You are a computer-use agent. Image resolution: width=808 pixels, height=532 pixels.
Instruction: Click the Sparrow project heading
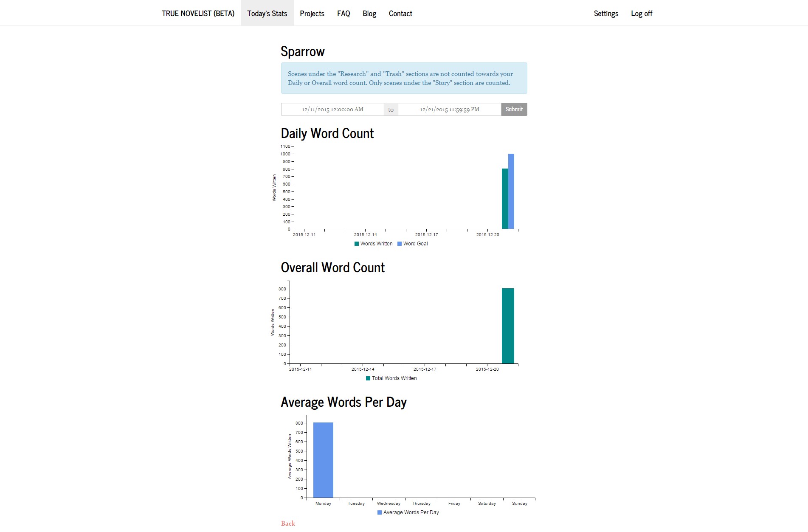tap(303, 52)
